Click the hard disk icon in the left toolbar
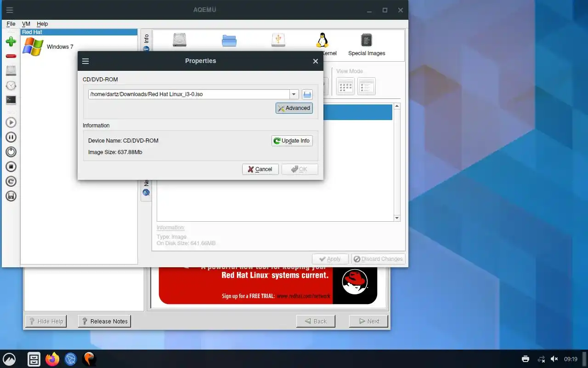Viewport: 588px width, 368px height. click(x=11, y=71)
